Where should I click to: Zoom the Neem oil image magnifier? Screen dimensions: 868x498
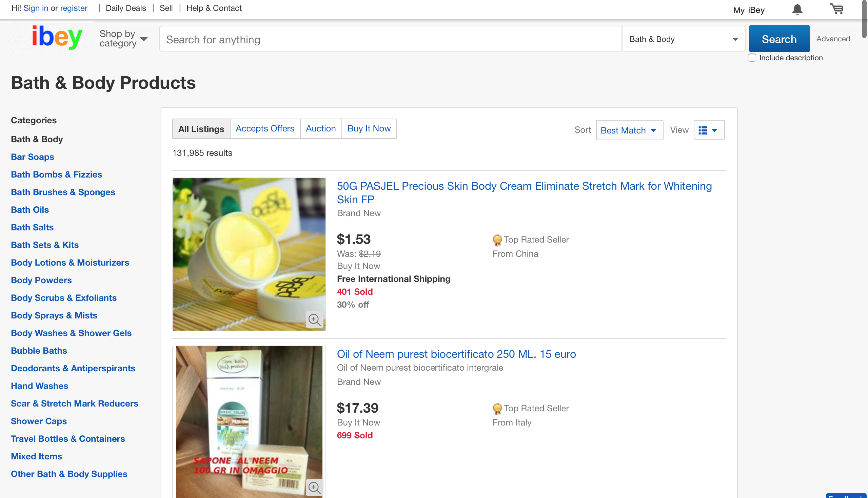(x=314, y=487)
